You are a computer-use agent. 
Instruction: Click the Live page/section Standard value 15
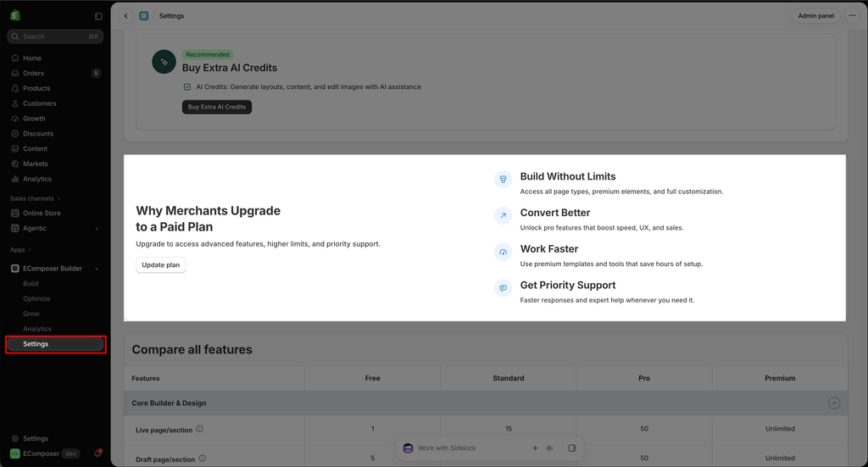(509, 429)
